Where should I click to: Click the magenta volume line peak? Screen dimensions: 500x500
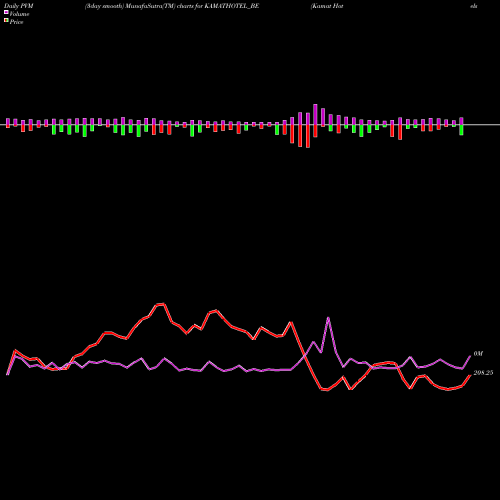point(328,318)
